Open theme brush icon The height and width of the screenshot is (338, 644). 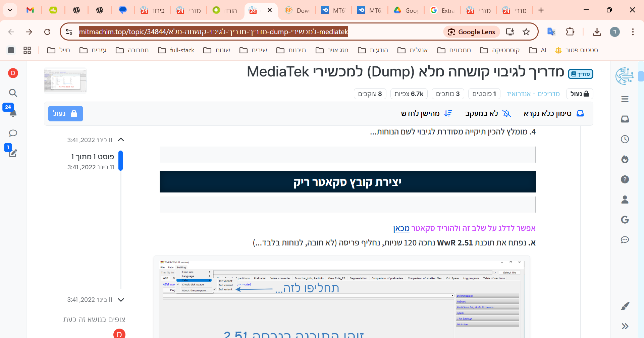coord(625,306)
